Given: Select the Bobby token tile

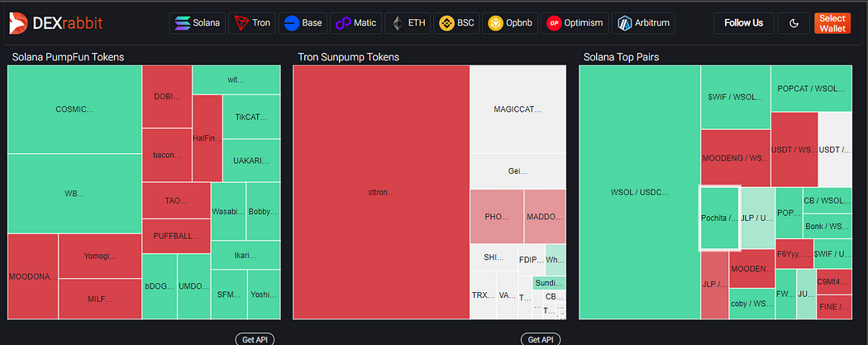Looking at the screenshot, I should click(264, 212).
